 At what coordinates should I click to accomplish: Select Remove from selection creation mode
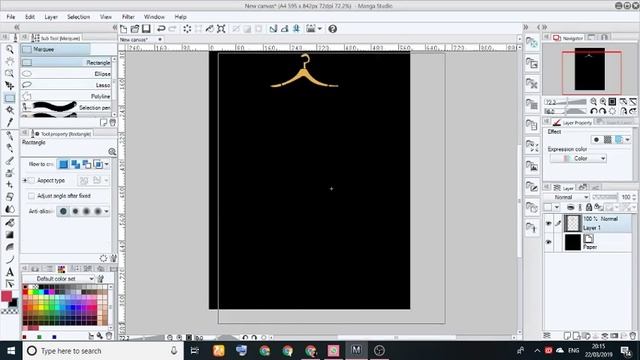(87, 164)
